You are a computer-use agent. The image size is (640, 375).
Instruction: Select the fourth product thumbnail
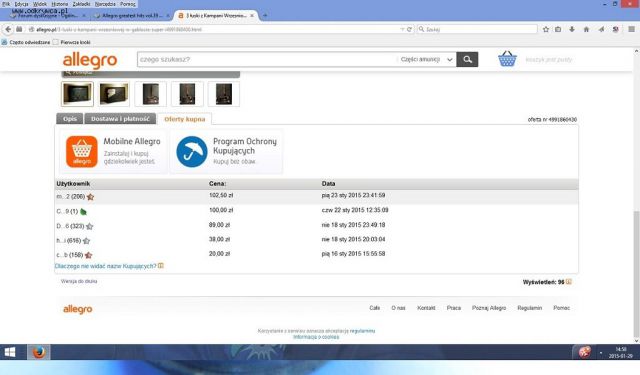(187, 94)
